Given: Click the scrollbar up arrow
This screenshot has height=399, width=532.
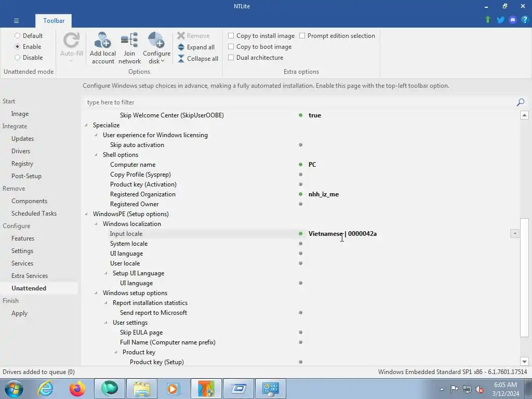Looking at the screenshot, I should tap(524, 115).
